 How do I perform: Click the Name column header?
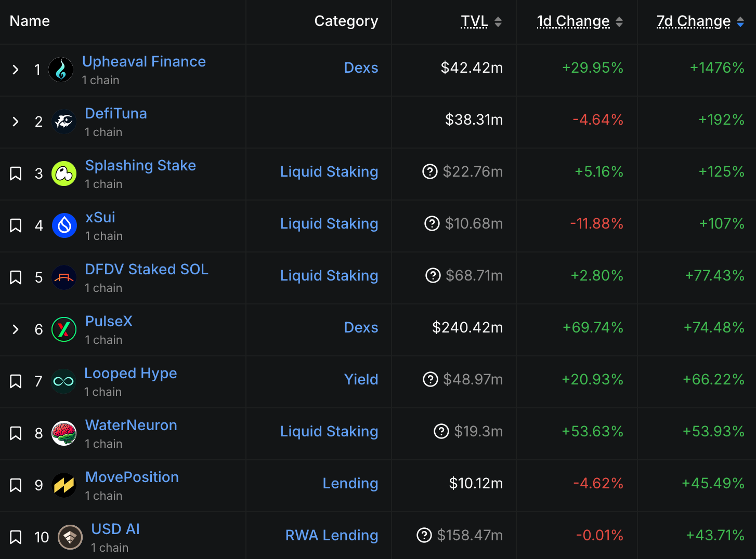(30, 21)
